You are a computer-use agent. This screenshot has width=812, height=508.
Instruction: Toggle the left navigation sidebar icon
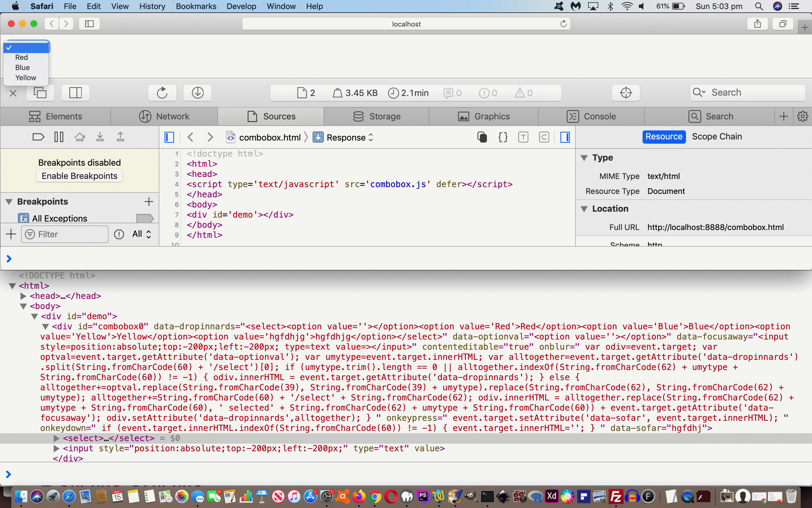coord(169,137)
